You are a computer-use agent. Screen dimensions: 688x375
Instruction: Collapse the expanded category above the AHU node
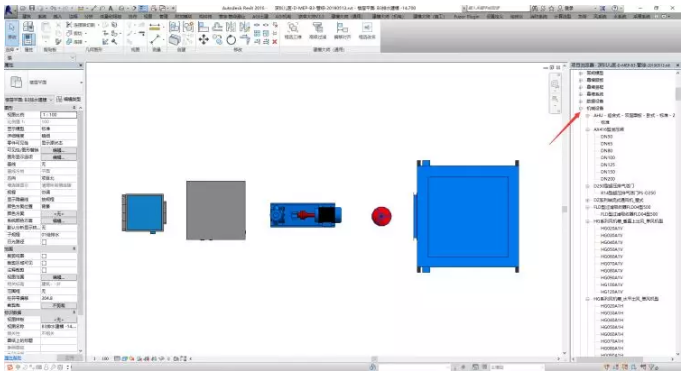[x=581, y=108]
